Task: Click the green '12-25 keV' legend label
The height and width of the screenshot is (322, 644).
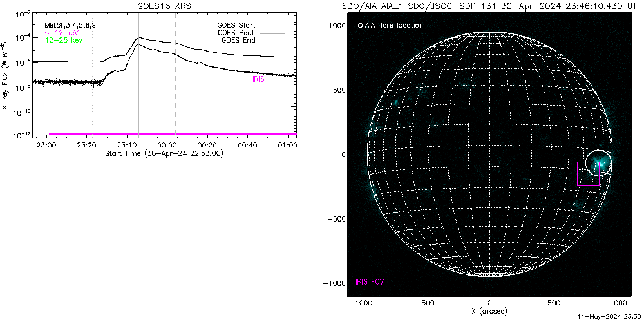Action: coord(63,40)
